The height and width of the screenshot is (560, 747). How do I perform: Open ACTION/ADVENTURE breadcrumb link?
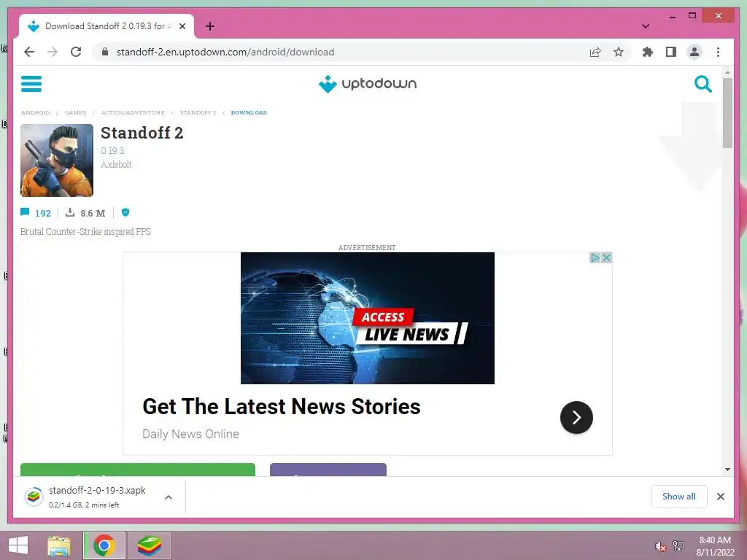(133, 113)
